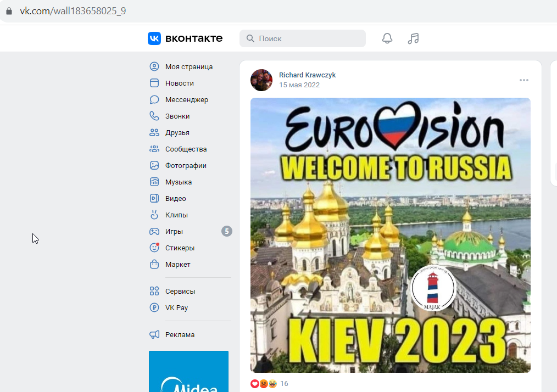Click the Communities group icon
557x392 pixels.
[x=154, y=149]
